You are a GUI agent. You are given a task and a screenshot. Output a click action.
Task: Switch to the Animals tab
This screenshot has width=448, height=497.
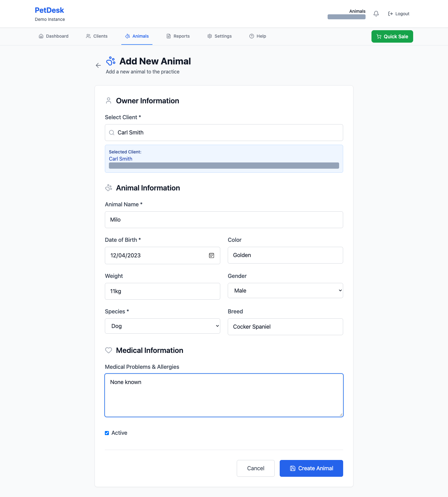tap(137, 36)
